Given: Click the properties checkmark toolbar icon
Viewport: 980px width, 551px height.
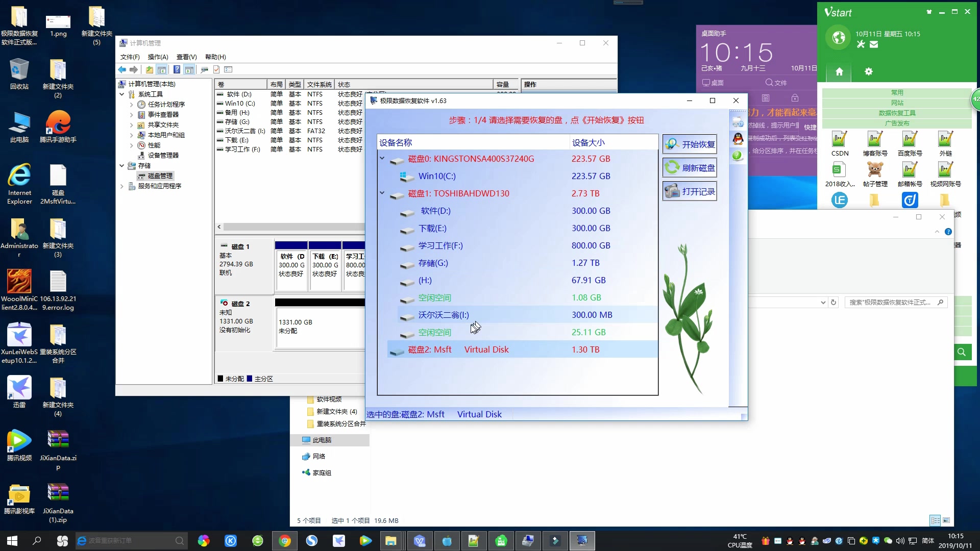Looking at the screenshot, I should 216,69.
